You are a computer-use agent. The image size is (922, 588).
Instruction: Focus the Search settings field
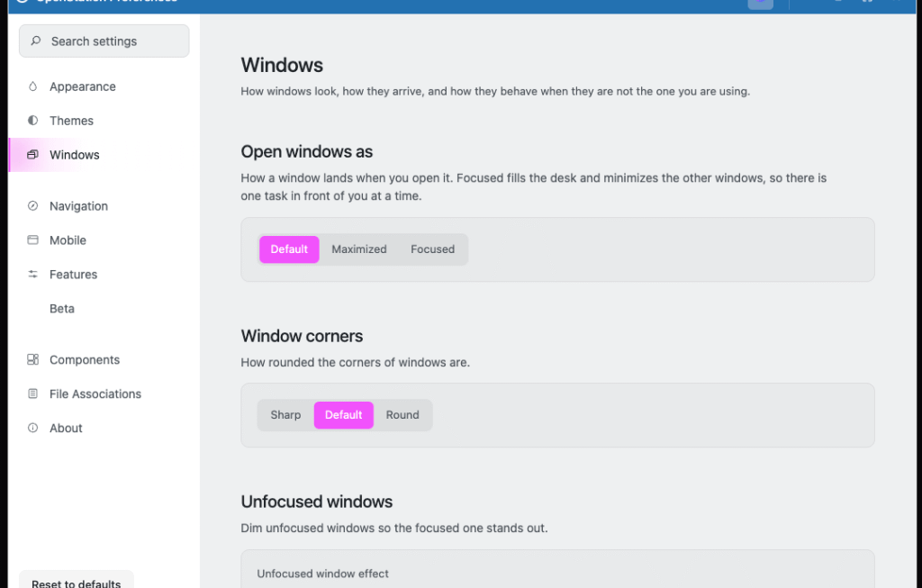(x=104, y=41)
